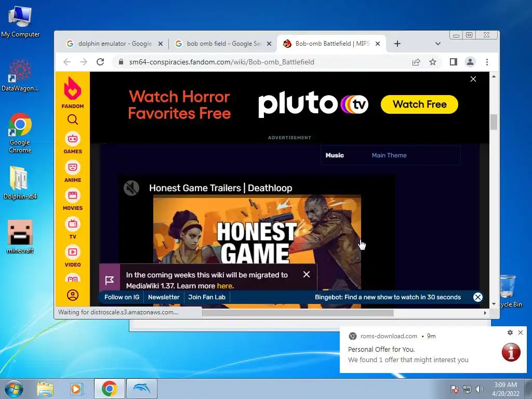Go forward in browser history
The image size is (532, 399).
click(84, 62)
